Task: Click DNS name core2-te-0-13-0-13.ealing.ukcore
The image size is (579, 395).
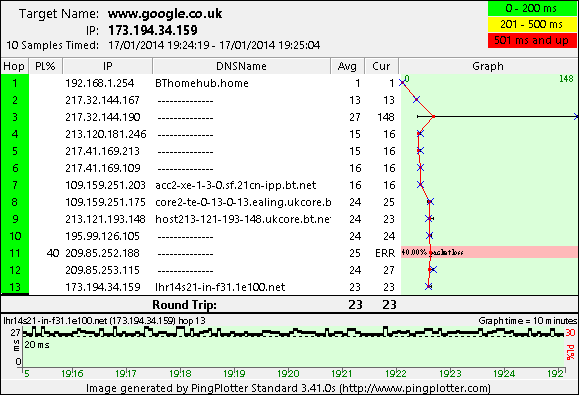Action: click(x=243, y=202)
